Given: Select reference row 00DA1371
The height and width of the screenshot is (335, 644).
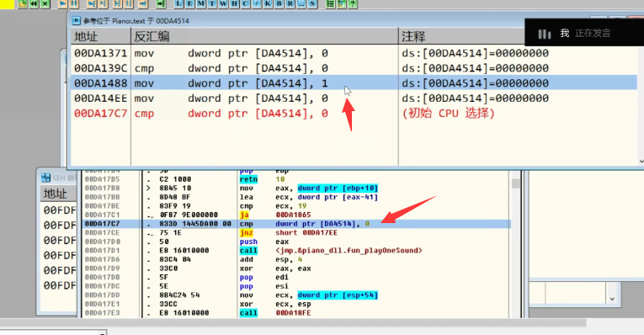Looking at the screenshot, I should (354, 53).
